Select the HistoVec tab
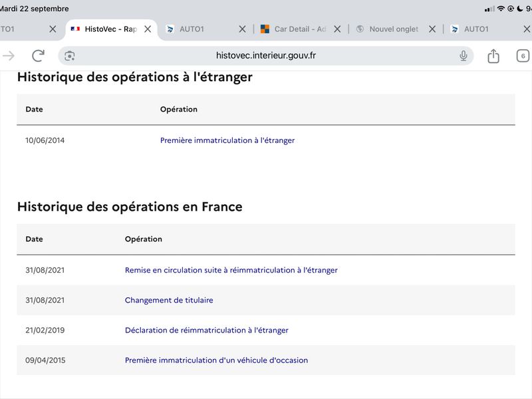 pos(104,29)
